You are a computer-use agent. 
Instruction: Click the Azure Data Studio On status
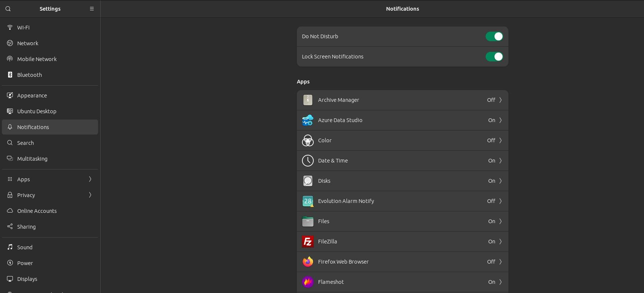pos(492,120)
